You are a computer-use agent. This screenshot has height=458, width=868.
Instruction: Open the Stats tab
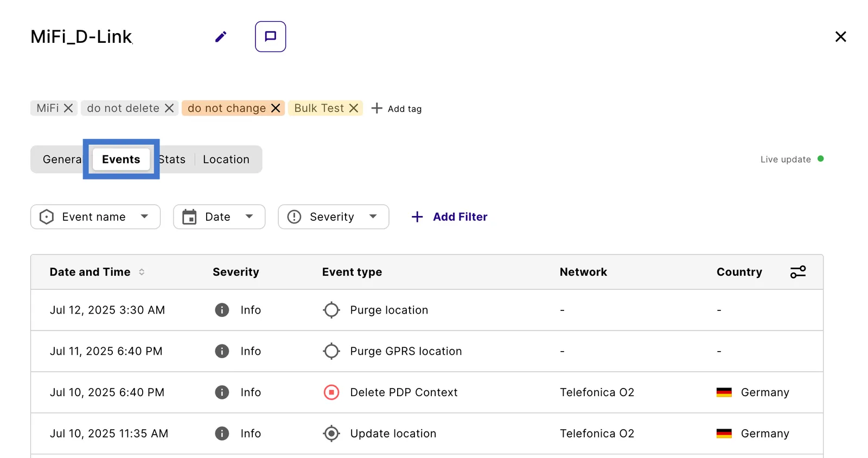(x=172, y=160)
